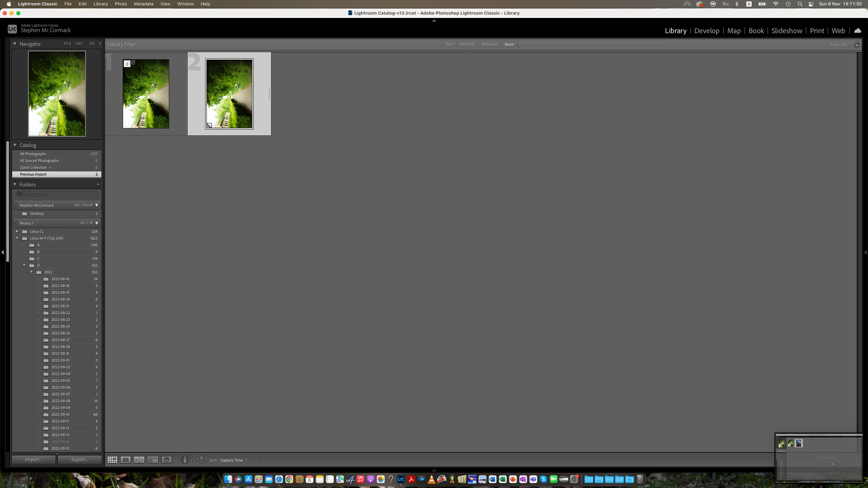Open Compare view (X|Y) icon

click(x=139, y=460)
